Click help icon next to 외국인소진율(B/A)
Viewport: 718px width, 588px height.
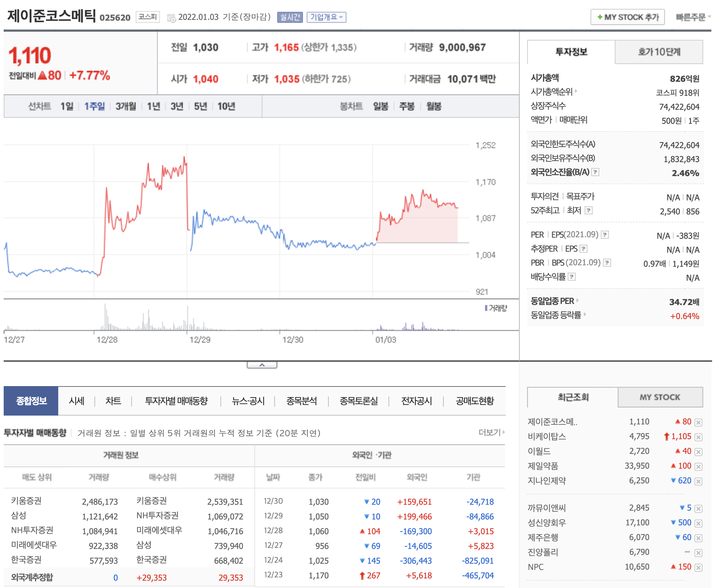(x=595, y=172)
